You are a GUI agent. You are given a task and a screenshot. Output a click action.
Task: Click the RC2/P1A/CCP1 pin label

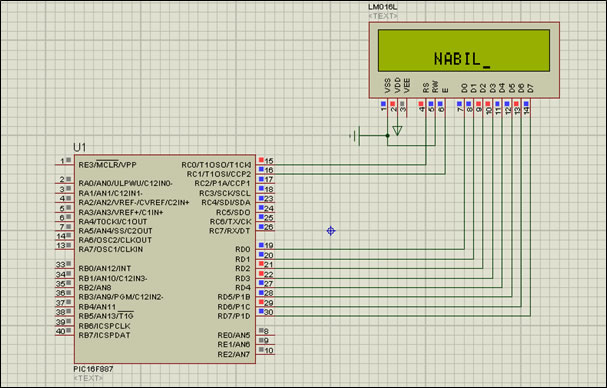[x=223, y=184]
